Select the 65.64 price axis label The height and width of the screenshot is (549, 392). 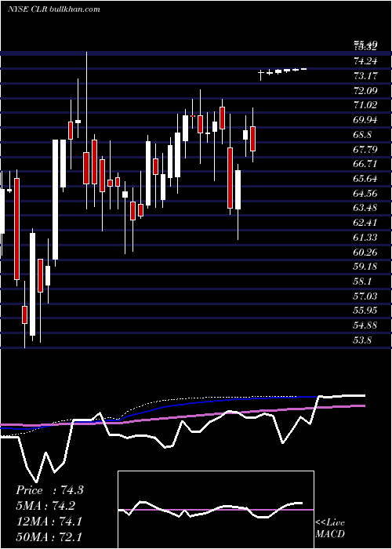(366, 179)
